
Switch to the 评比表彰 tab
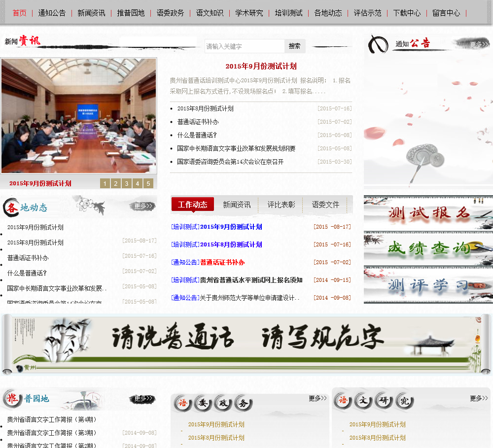tap(281, 205)
